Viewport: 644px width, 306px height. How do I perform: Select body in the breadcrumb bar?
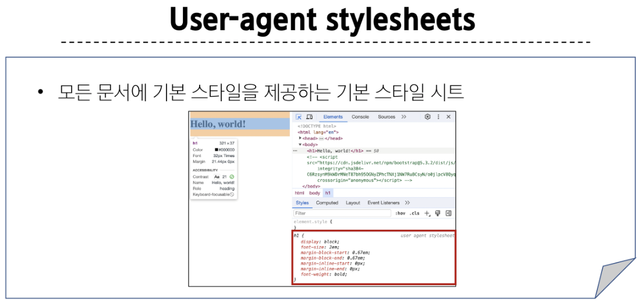coord(314,193)
